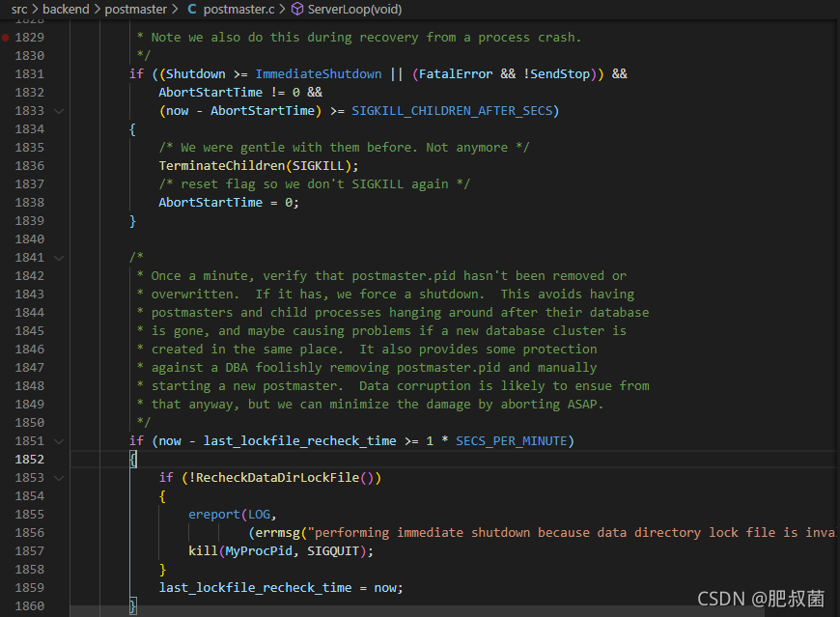Open the src breadcrumb dropdown

tap(18, 9)
